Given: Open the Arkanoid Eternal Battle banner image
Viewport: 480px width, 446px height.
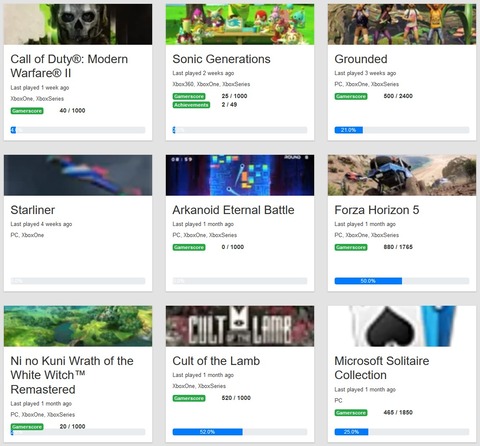Looking at the screenshot, I should 240,175.
